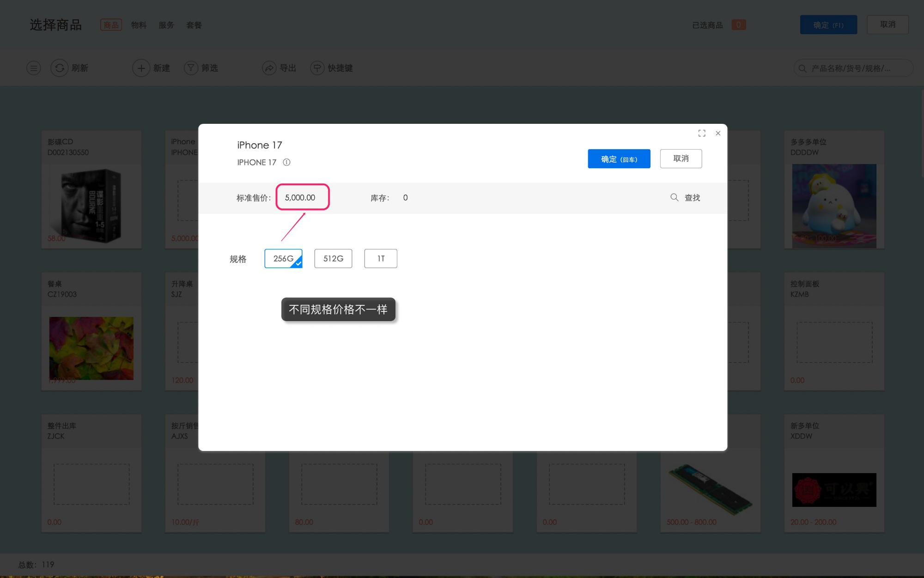This screenshot has height=578, width=924.
Task: Open the hamburger menu icon
Action: [33, 68]
